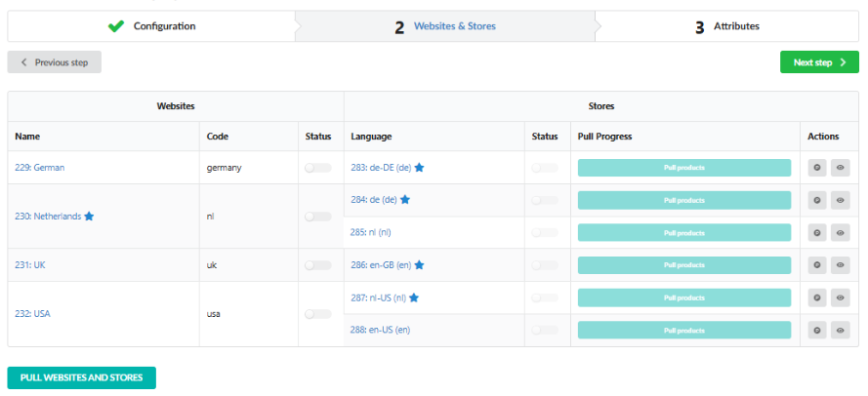Viewport: 868px width, 396px height.
Task: Click the blue star next to 287: nl-US (nl)
Action: pos(414,297)
